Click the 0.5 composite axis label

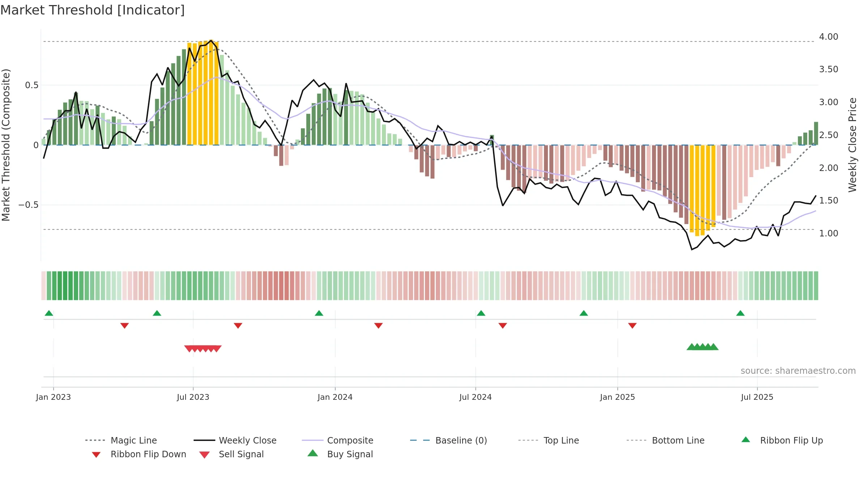point(31,85)
